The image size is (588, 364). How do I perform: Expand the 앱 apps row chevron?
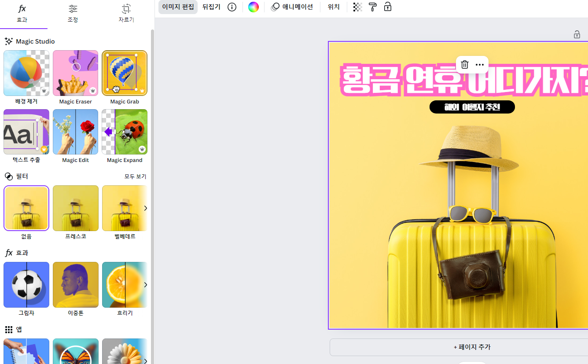146,361
